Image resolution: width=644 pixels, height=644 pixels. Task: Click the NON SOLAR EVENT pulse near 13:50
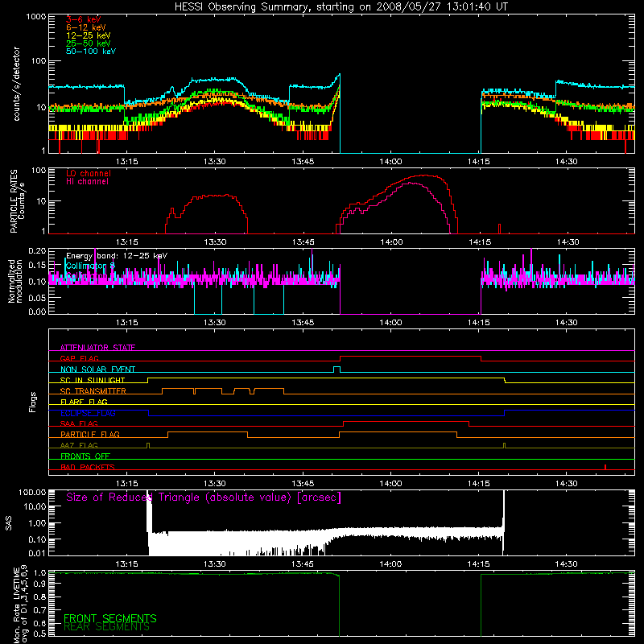(x=336, y=369)
